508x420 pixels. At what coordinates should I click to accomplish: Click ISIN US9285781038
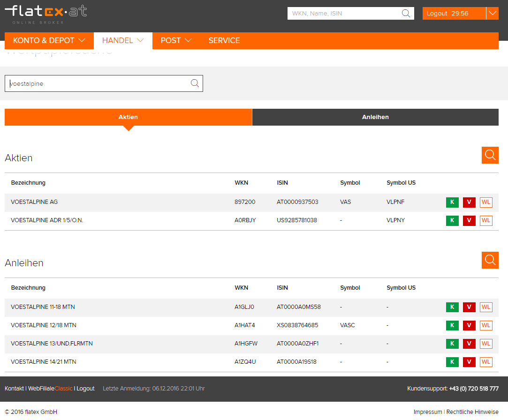pyautogui.click(x=297, y=220)
